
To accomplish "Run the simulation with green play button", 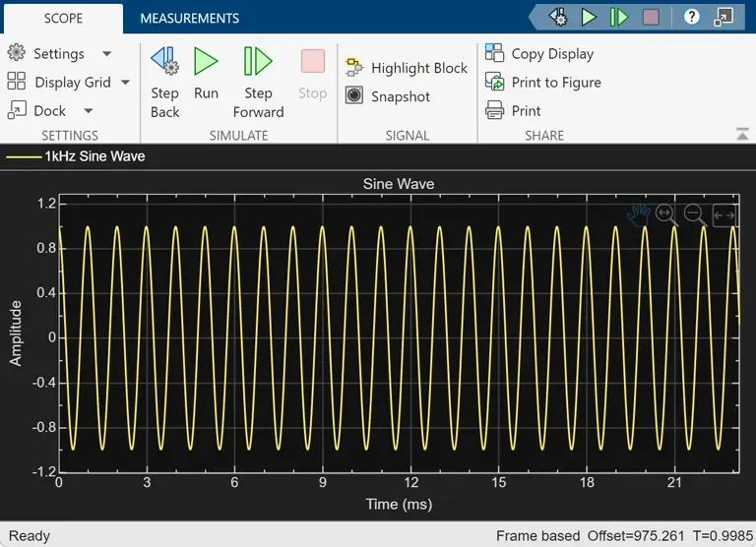I will pos(206,61).
